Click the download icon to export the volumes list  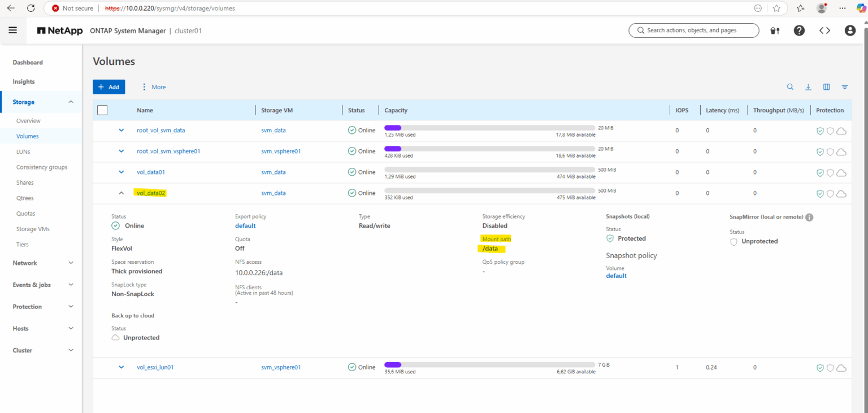click(808, 86)
